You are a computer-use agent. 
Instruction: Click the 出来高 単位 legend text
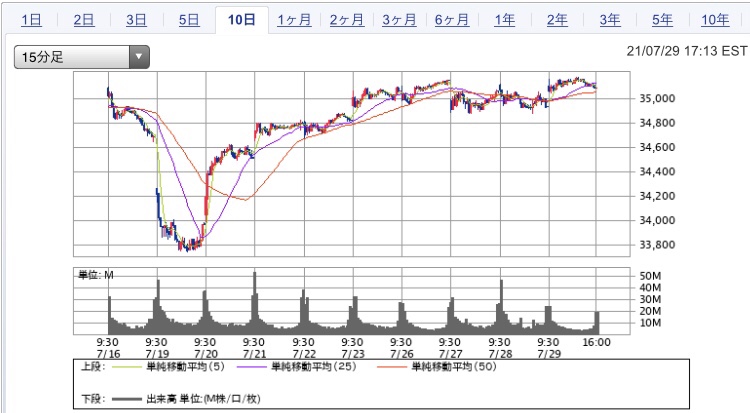(x=203, y=399)
